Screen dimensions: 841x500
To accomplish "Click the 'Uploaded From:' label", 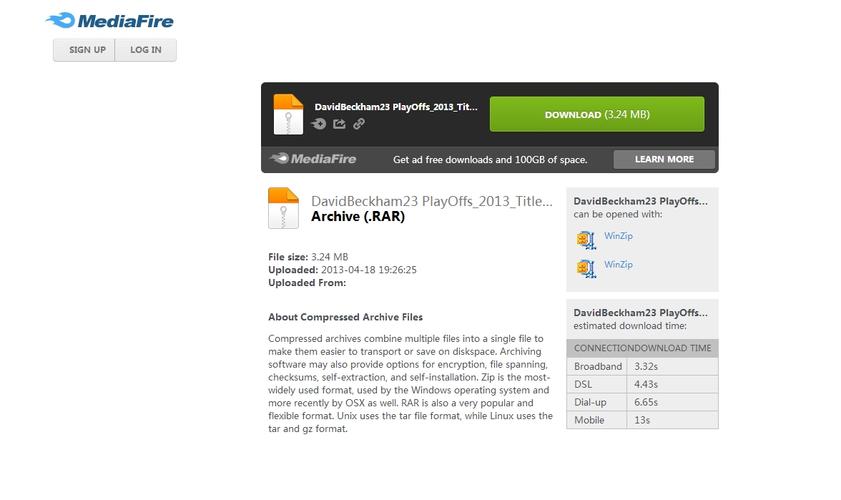I will pyautogui.click(x=307, y=283).
